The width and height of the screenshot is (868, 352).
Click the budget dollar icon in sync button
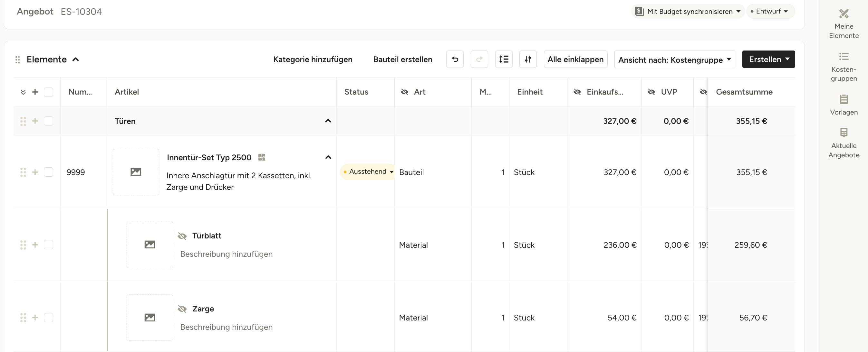pos(639,11)
